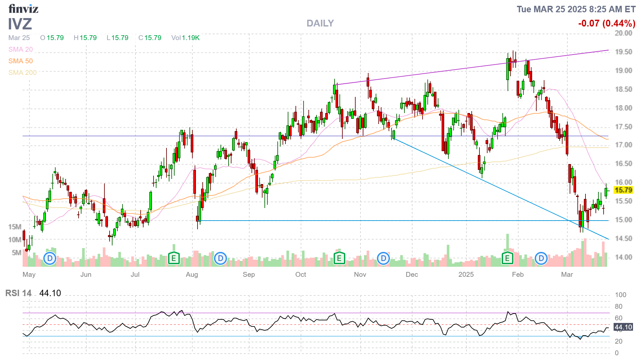Open the late-October earnings marker

coord(339,258)
